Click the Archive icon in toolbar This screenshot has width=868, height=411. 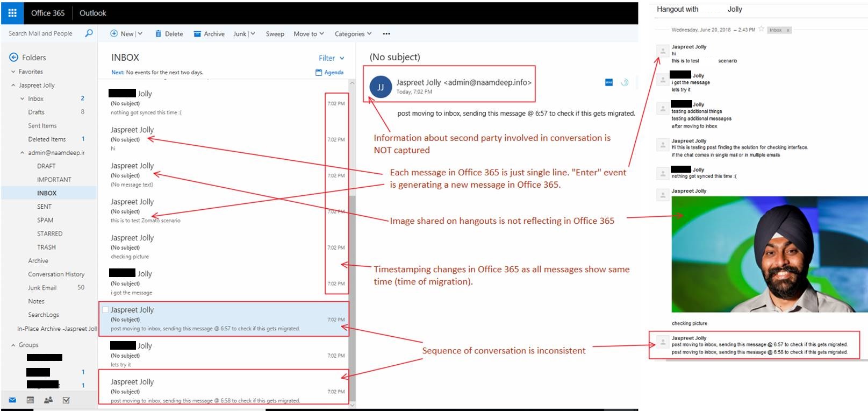coord(197,34)
